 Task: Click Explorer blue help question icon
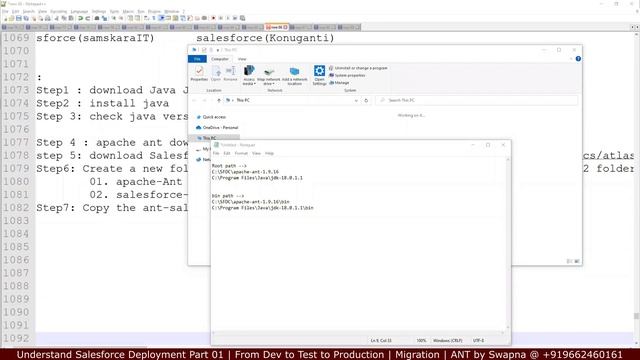pyautogui.click(x=578, y=59)
